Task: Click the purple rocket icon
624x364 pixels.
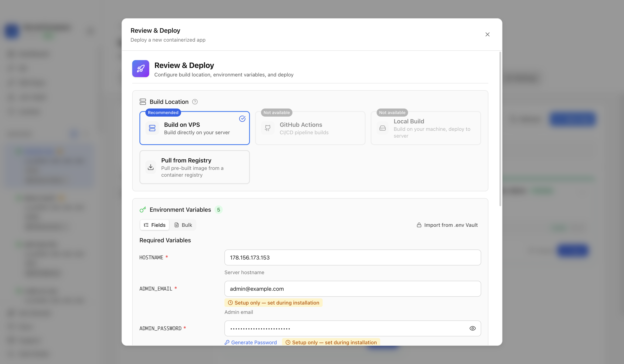Action: tap(141, 69)
